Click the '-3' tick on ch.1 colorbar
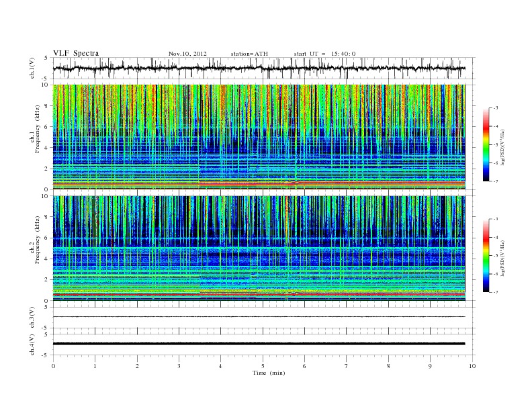 [x=496, y=108]
